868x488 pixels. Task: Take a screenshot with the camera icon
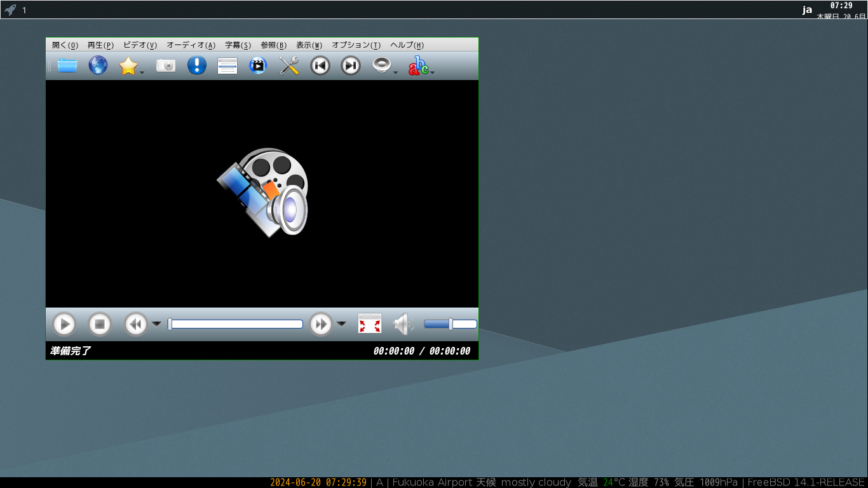click(166, 65)
